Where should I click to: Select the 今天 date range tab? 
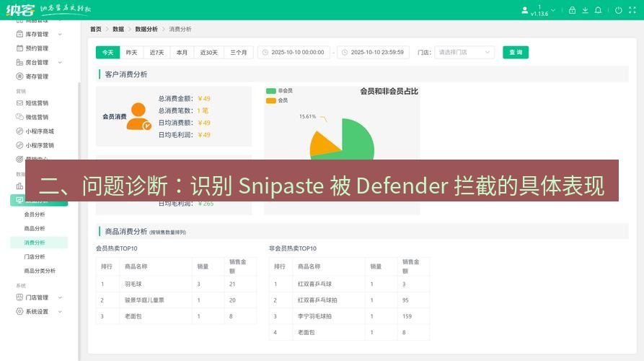(x=107, y=52)
